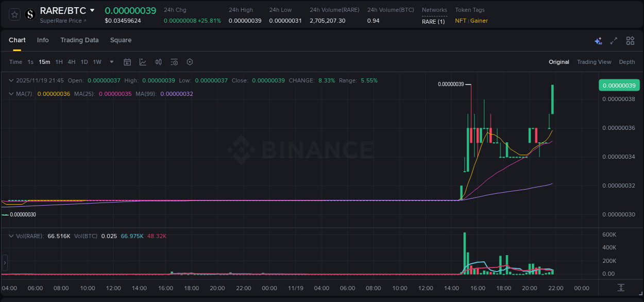
Task: Open the RARE/BTC pair selector dropdown
Action: coord(93,10)
